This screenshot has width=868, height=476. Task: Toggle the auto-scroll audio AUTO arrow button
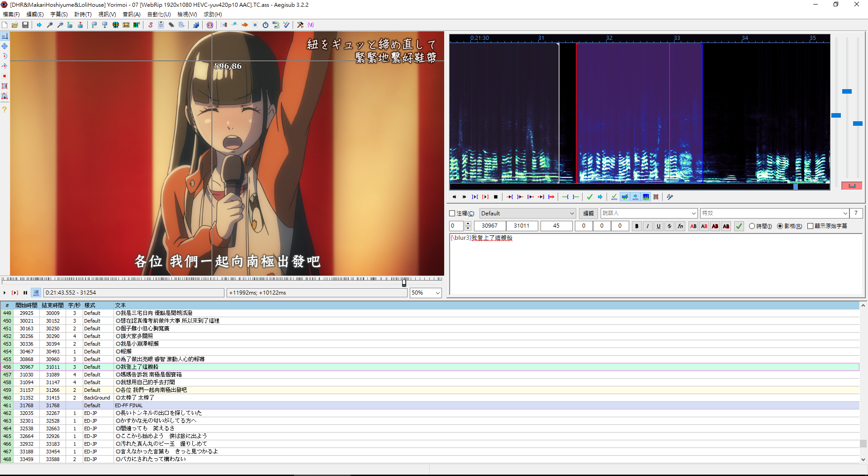(636, 197)
